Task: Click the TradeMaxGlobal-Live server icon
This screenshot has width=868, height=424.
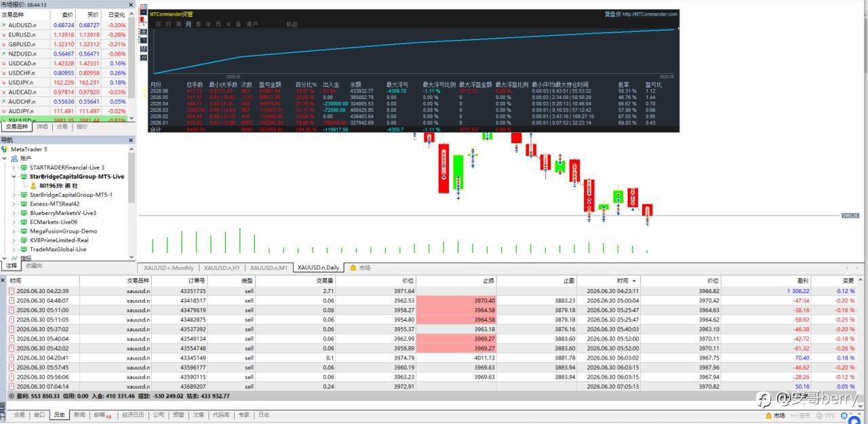Action: (24, 249)
